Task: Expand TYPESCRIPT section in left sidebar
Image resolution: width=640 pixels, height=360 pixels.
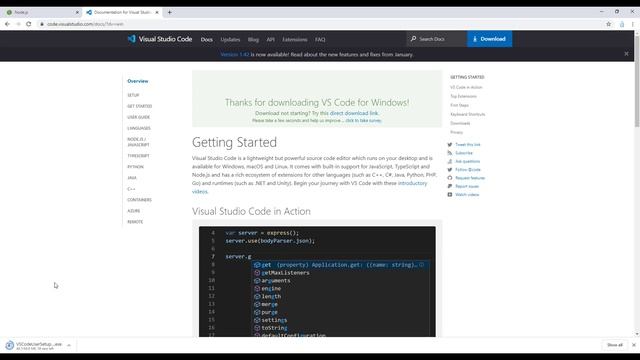Action: (138, 156)
